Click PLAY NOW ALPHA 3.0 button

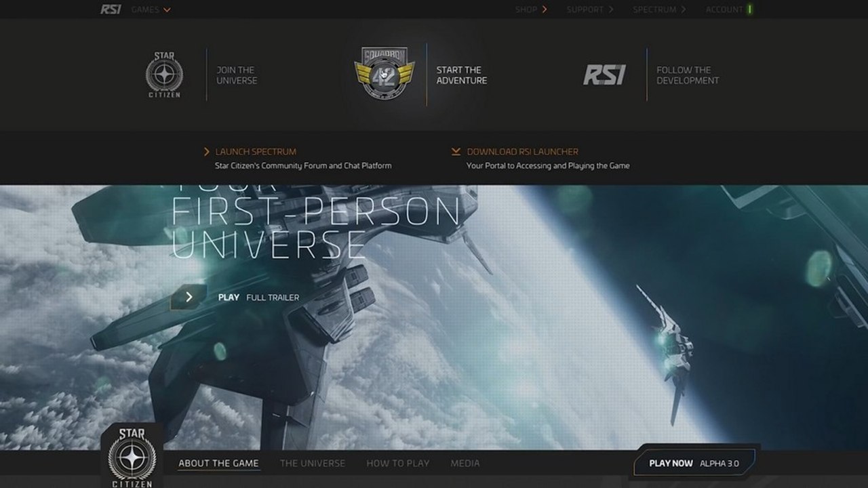[x=694, y=464]
